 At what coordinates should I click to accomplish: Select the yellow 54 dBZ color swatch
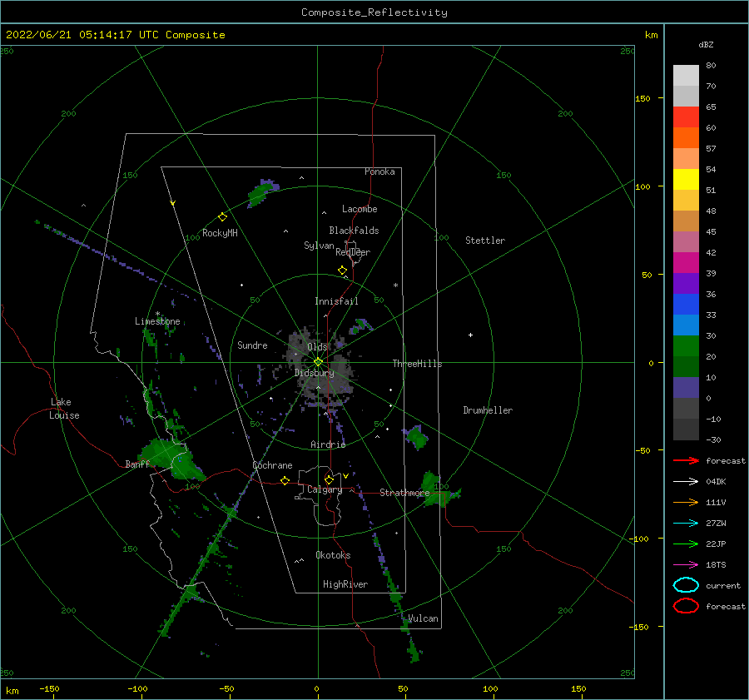pyautogui.click(x=686, y=180)
